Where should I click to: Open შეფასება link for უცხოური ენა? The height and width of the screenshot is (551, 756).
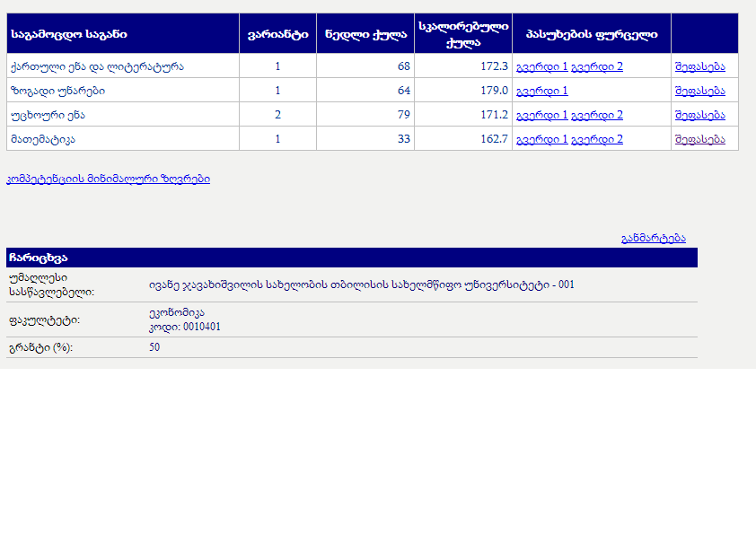click(x=700, y=115)
